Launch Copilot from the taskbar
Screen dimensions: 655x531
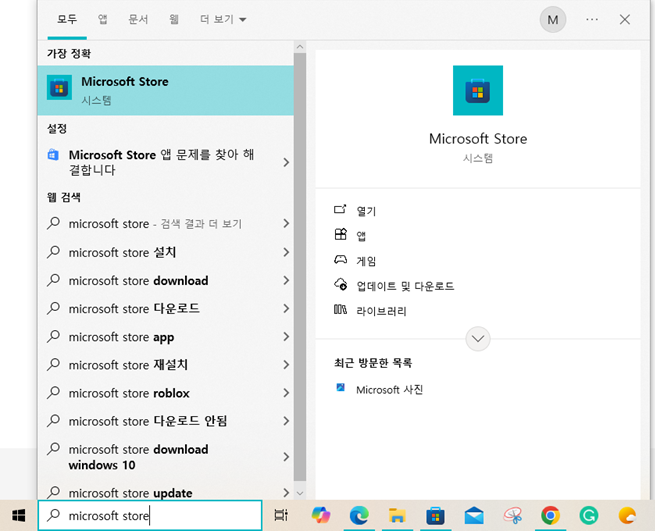tap(320, 516)
